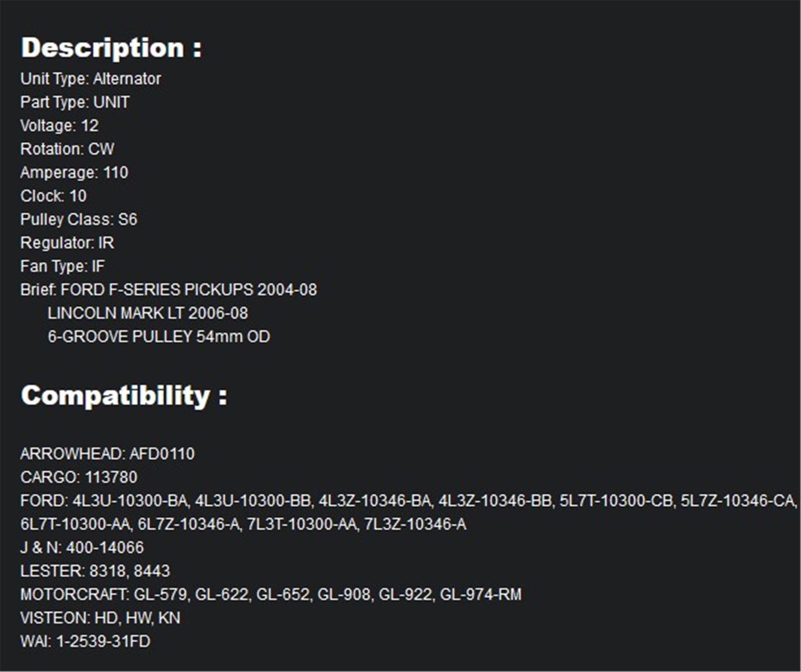Click the Clock: 10 text
This screenshot has width=801, height=672.
coord(54,196)
